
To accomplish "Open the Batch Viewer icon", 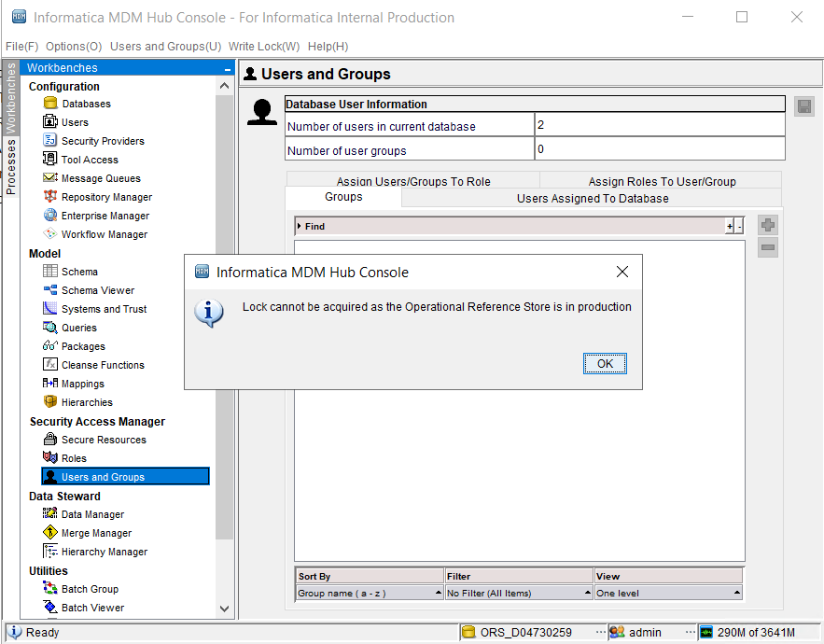I will (49, 607).
